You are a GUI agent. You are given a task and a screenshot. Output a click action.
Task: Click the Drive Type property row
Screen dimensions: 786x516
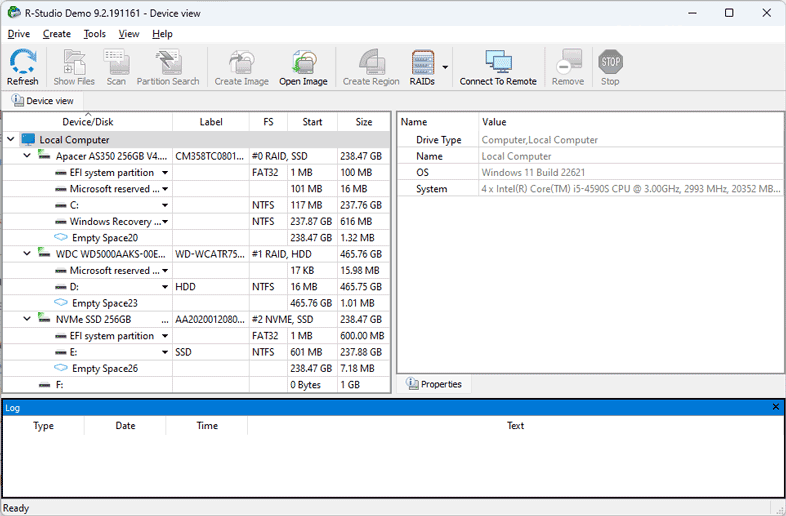591,139
